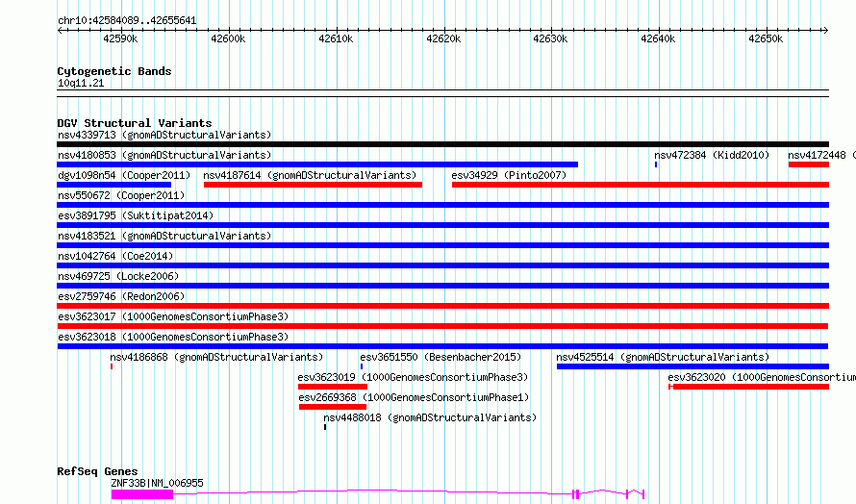Select the nsv4183521 blue variant bar
This screenshot has width=856, height=504.
[442, 245]
